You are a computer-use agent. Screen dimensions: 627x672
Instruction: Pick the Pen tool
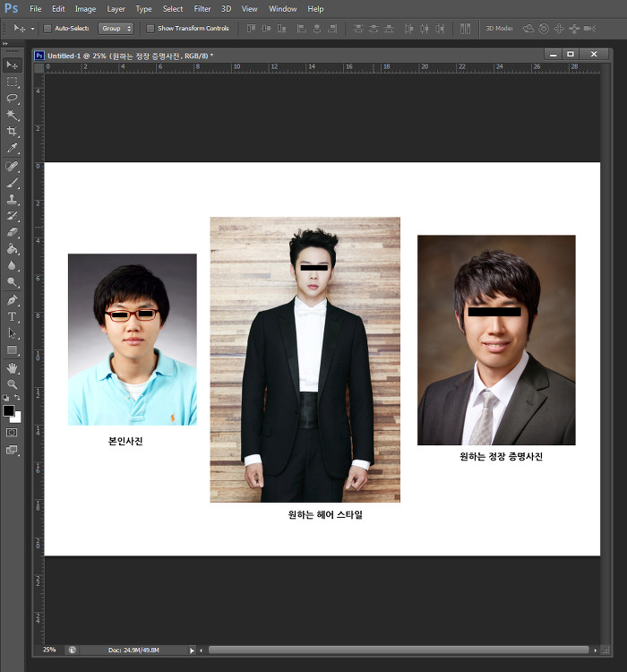[13, 299]
